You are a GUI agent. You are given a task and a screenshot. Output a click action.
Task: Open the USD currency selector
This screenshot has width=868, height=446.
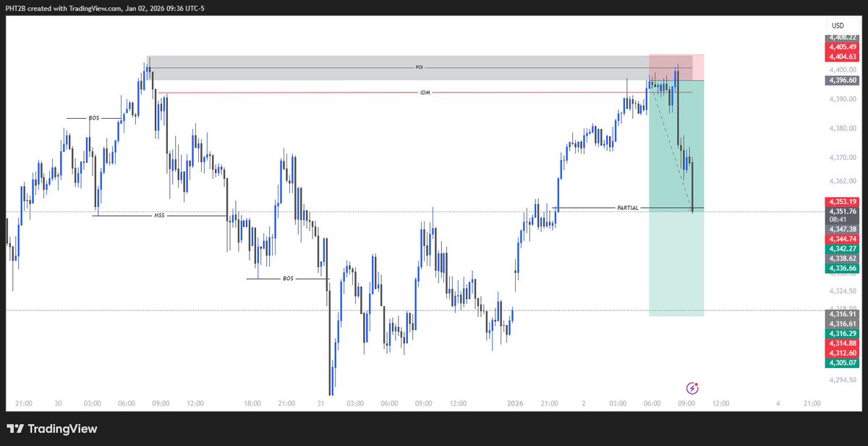pyautogui.click(x=837, y=25)
